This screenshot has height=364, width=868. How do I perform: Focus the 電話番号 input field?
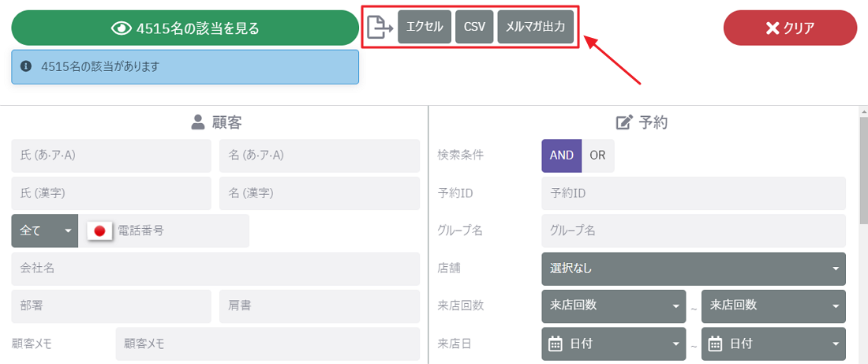click(180, 231)
